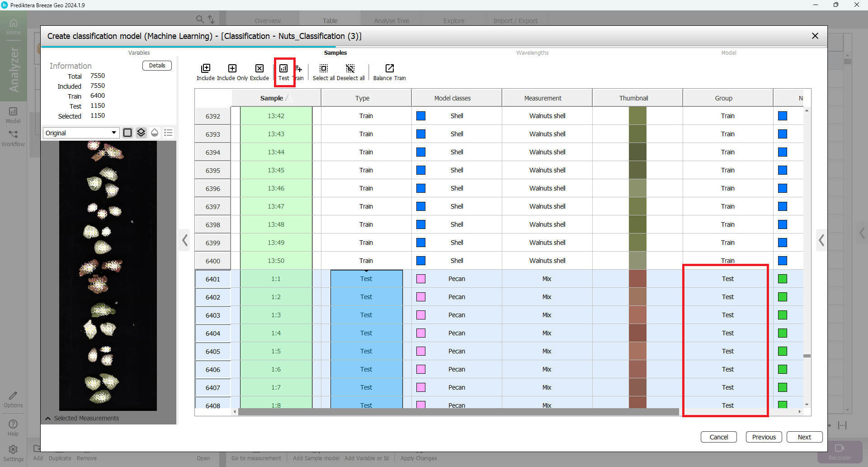868x467 pixels.
Task: Sort by the Sample column header
Action: click(x=272, y=98)
